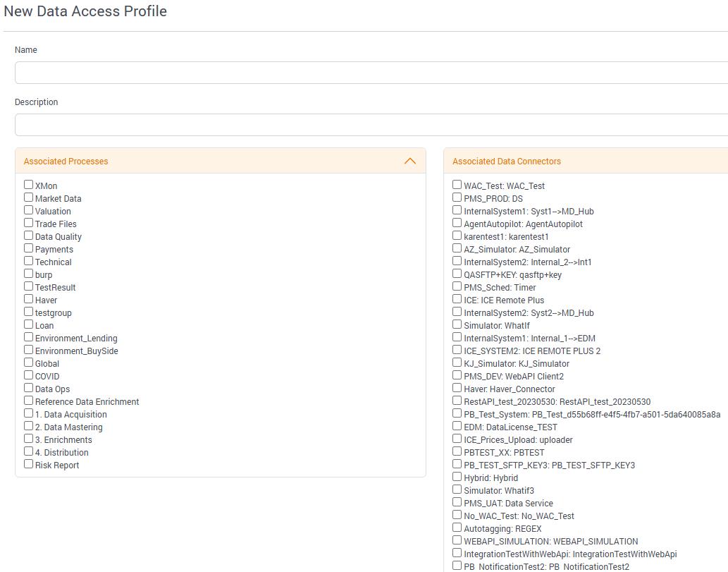
Task: Select the Data Quality checkbox
Action: click(29, 236)
